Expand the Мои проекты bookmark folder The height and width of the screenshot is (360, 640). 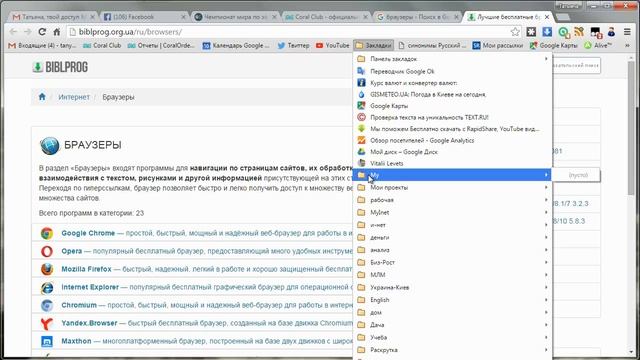click(452, 187)
